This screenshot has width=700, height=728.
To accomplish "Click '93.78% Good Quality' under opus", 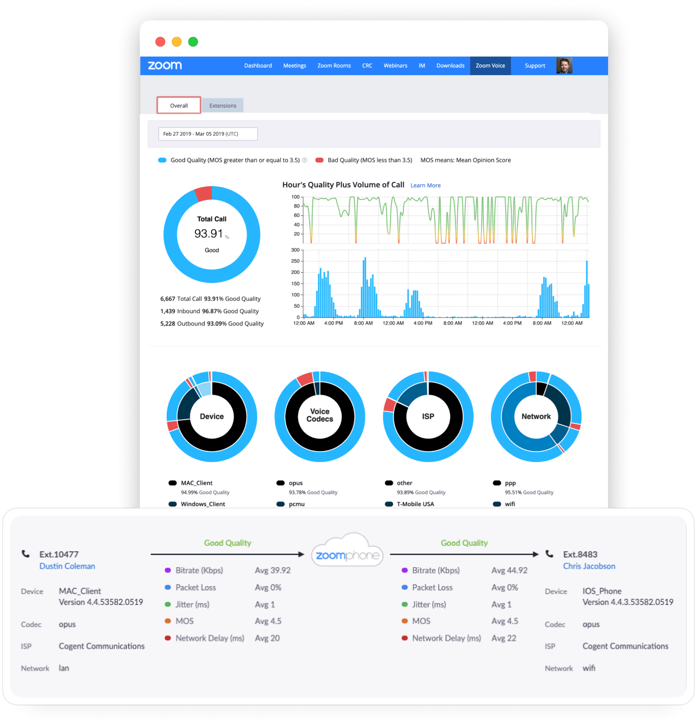I will (x=313, y=493).
